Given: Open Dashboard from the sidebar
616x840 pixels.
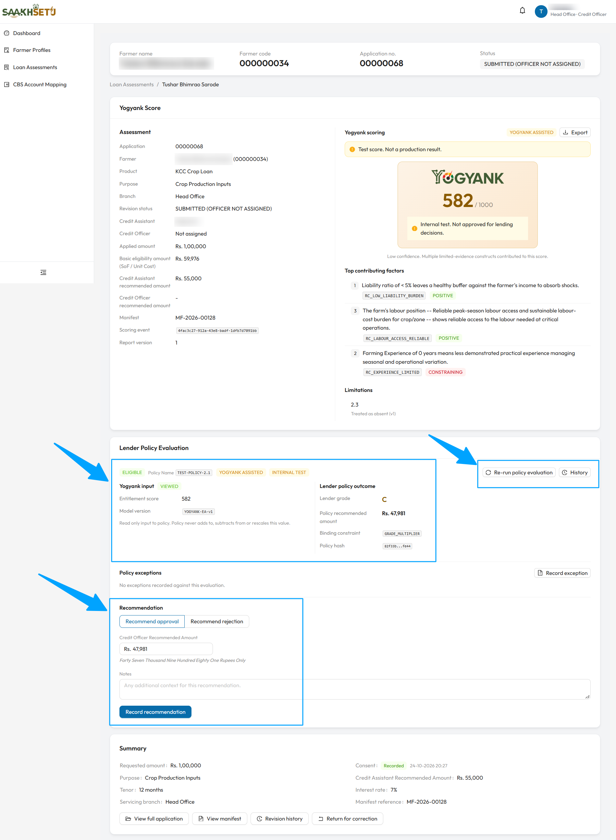Looking at the screenshot, I should (27, 33).
